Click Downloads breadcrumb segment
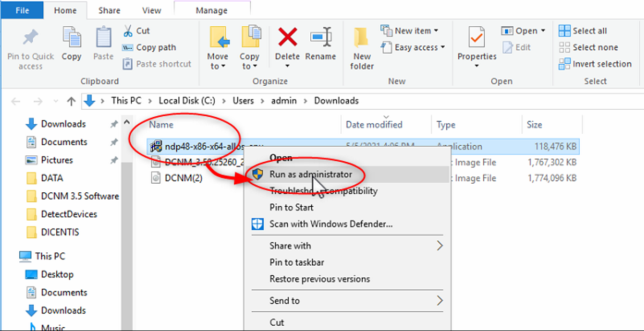Screen dimensions: 644x331 pos(336,101)
